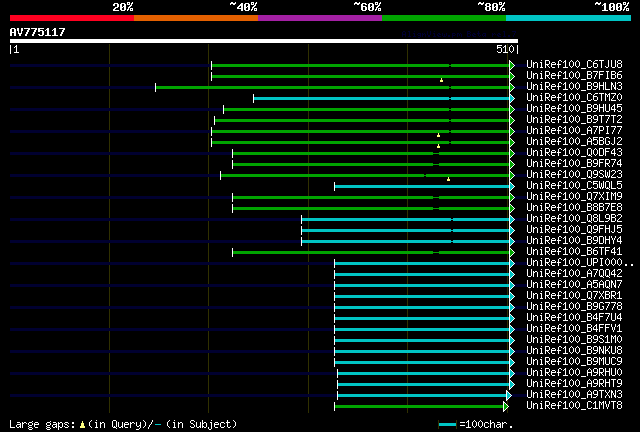Screen dimensions: 640x432
Task: Click the arrowhead ending the Q9SW23 alignment
Action: point(512,176)
